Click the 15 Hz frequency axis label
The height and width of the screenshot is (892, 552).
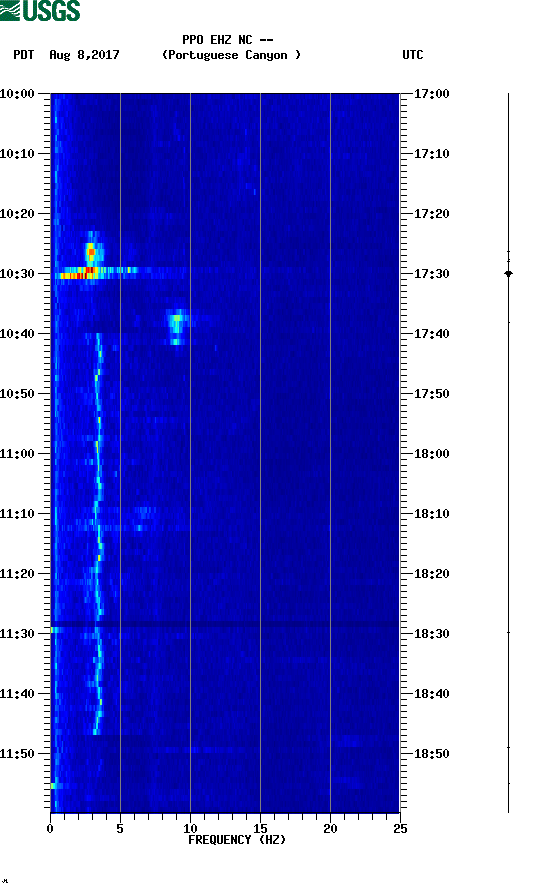tap(260, 828)
